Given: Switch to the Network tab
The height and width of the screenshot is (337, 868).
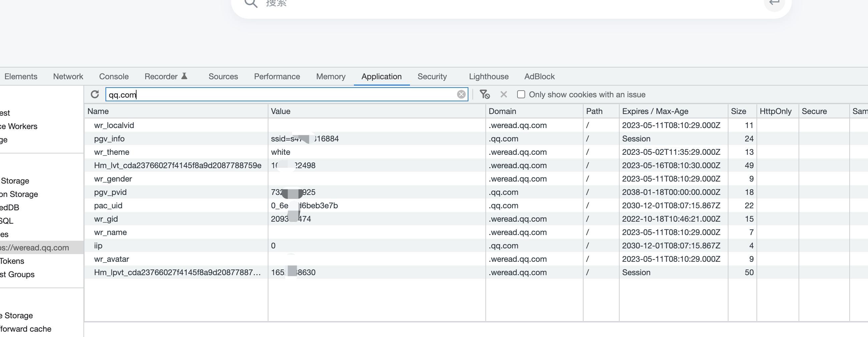Looking at the screenshot, I should (68, 77).
